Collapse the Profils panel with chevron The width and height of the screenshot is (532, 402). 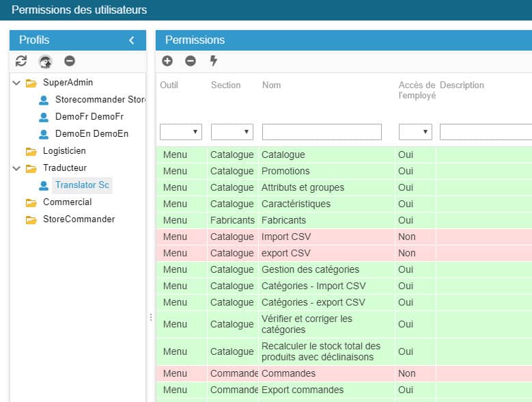(132, 40)
